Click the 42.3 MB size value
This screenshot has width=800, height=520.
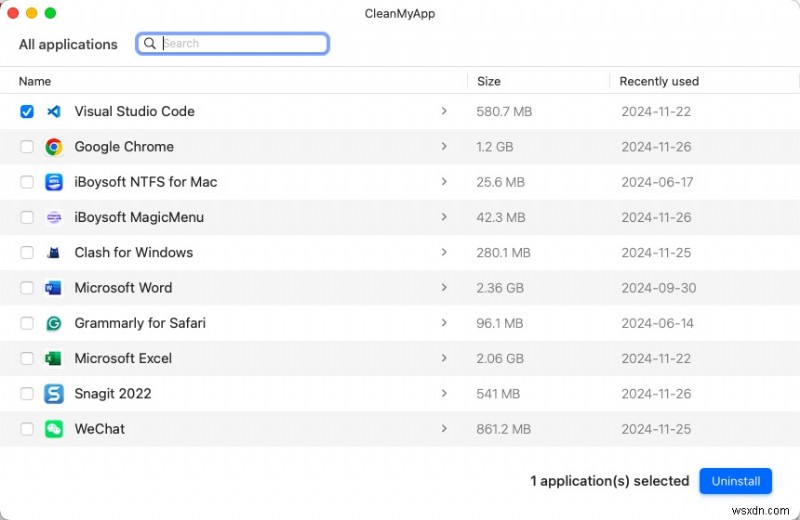[x=501, y=217]
